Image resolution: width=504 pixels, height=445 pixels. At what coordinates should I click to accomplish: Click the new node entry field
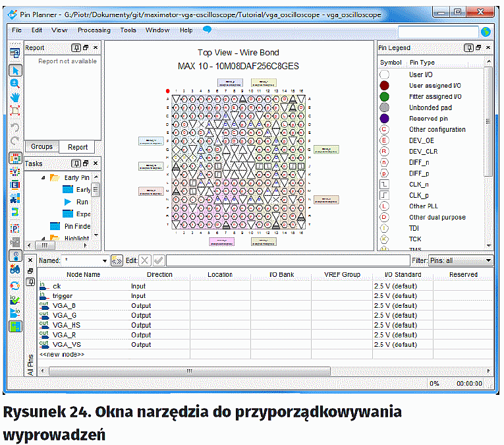coord(63,354)
